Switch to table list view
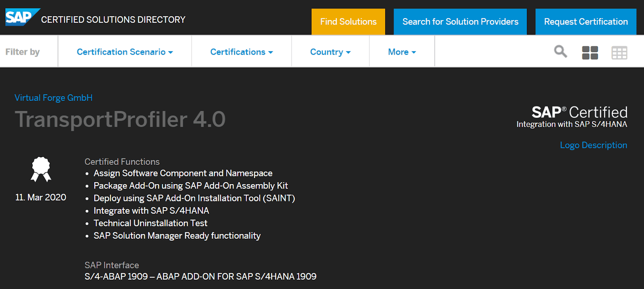The height and width of the screenshot is (289, 644). tap(619, 53)
